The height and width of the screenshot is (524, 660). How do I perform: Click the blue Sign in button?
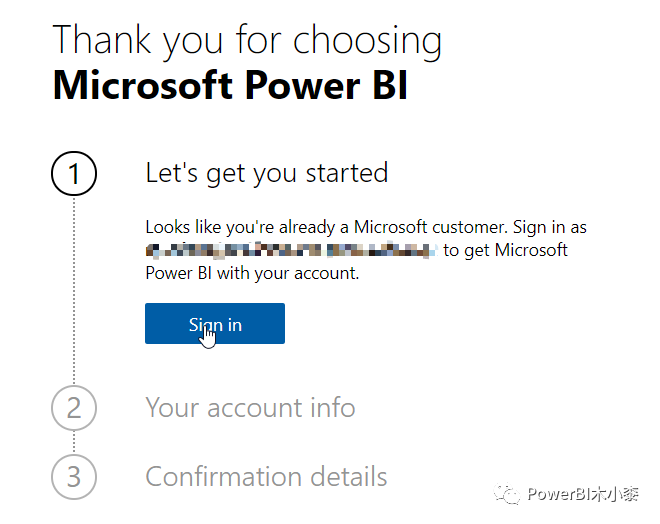[215, 323]
